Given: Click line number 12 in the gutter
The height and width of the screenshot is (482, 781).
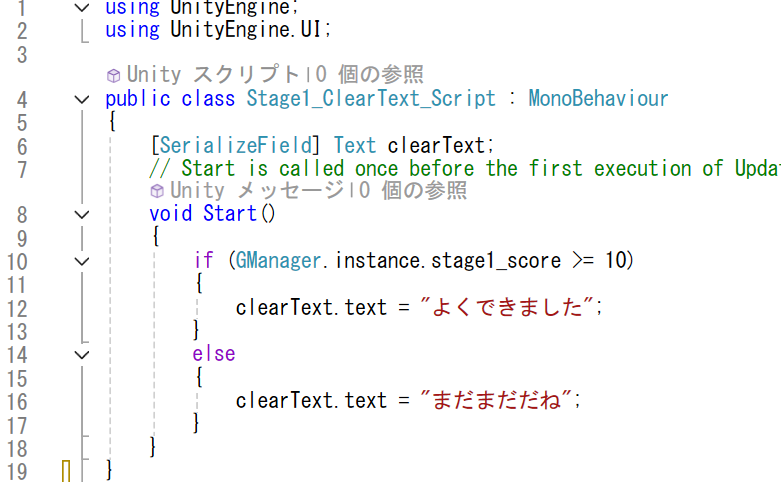Looking at the screenshot, I should (16, 309).
